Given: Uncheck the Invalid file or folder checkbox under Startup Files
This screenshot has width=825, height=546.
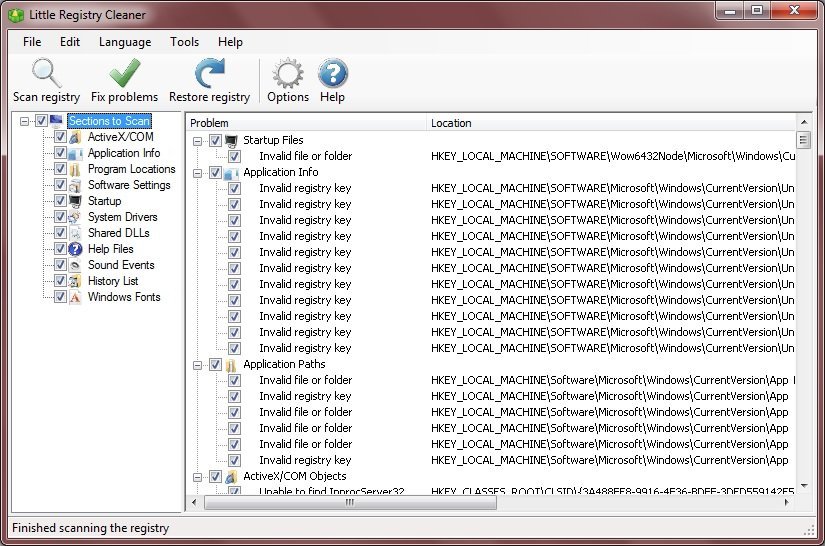Looking at the screenshot, I should (x=234, y=157).
